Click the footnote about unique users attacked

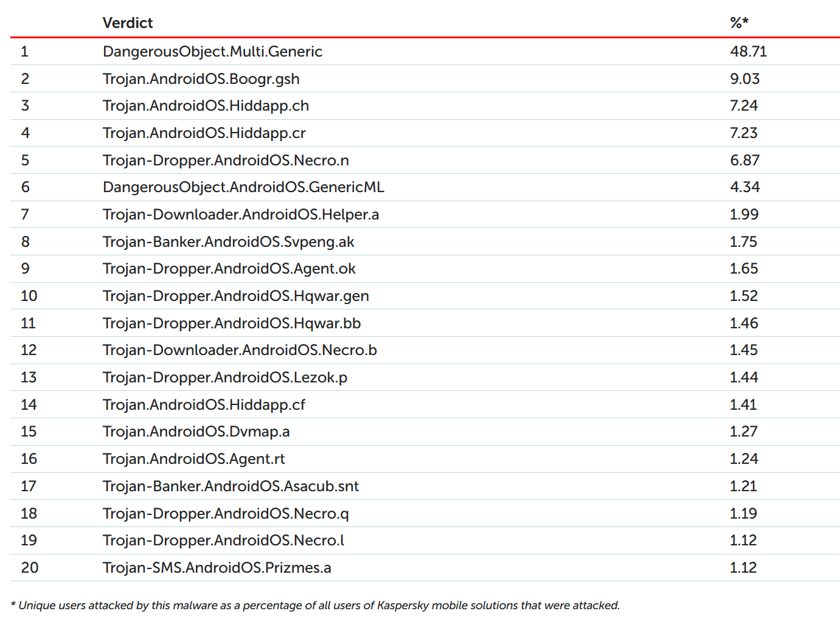(x=315, y=606)
